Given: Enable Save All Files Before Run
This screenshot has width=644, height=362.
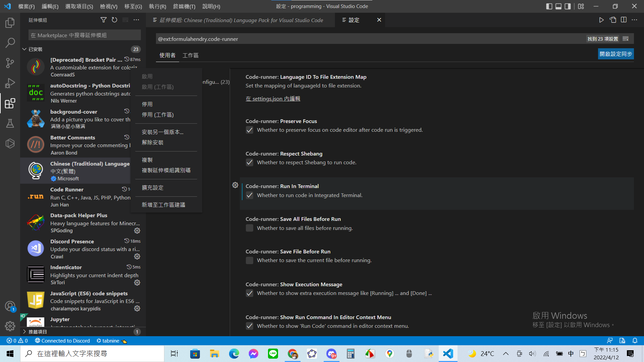Looking at the screenshot, I should (x=250, y=228).
